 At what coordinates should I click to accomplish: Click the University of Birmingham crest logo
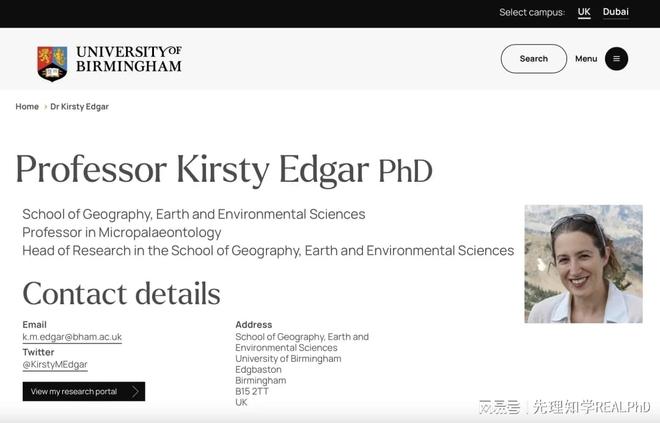52,63
